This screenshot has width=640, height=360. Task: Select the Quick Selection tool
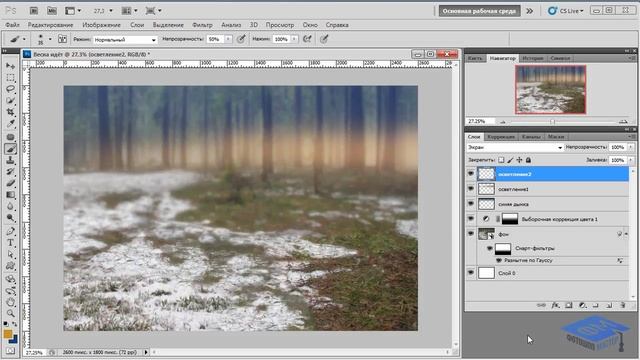(11, 100)
